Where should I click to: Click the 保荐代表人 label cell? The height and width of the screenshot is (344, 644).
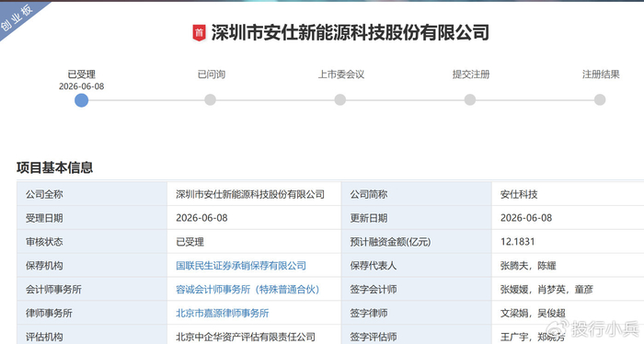click(417, 266)
